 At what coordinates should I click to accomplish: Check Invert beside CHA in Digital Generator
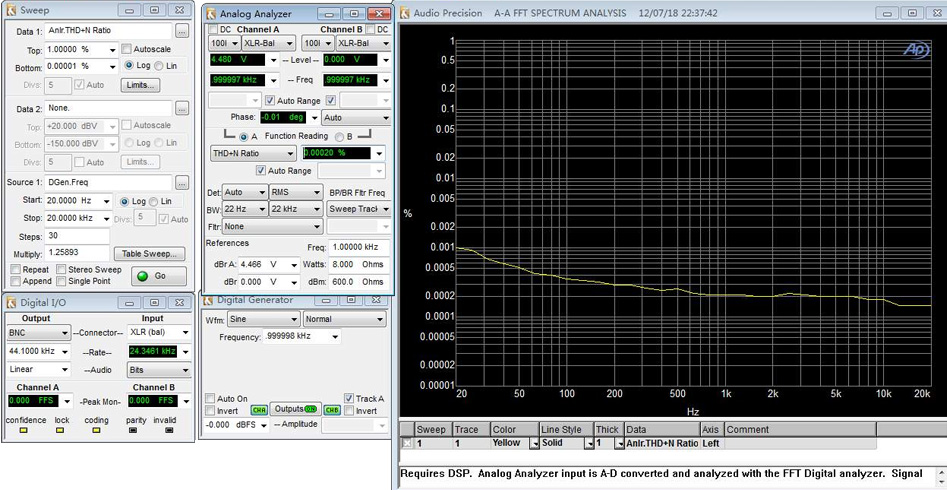[210, 411]
